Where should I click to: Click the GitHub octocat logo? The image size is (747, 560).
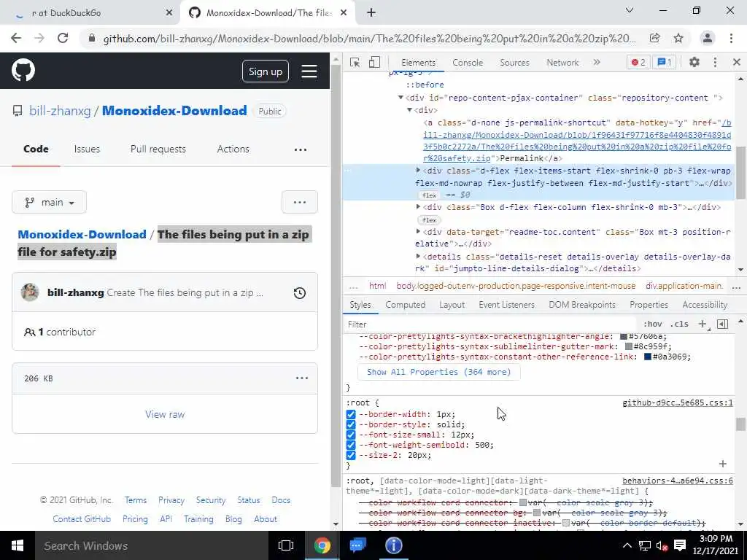[x=23, y=70]
